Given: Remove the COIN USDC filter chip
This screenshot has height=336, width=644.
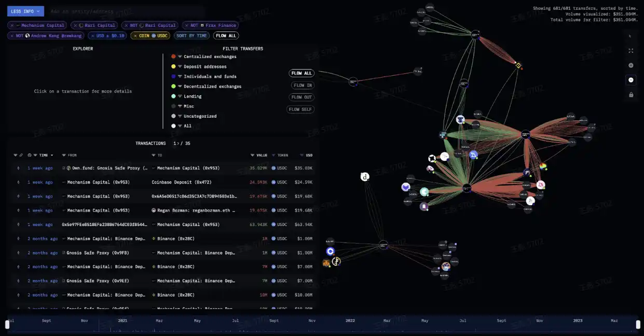Looking at the screenshot, I should click(x=135, y=36).
